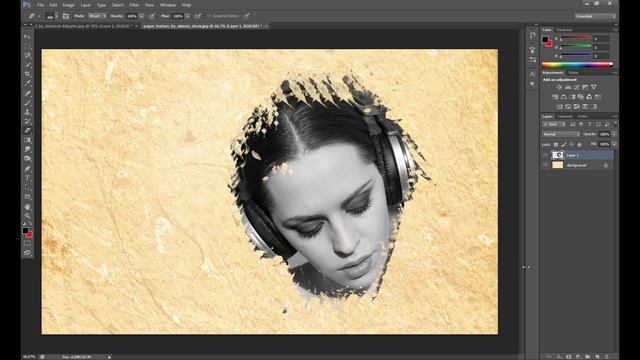Switch to the Swatches tab
The height and width of the screenshot is (360, 640).
pyautogui.click(x=564, y=30)
